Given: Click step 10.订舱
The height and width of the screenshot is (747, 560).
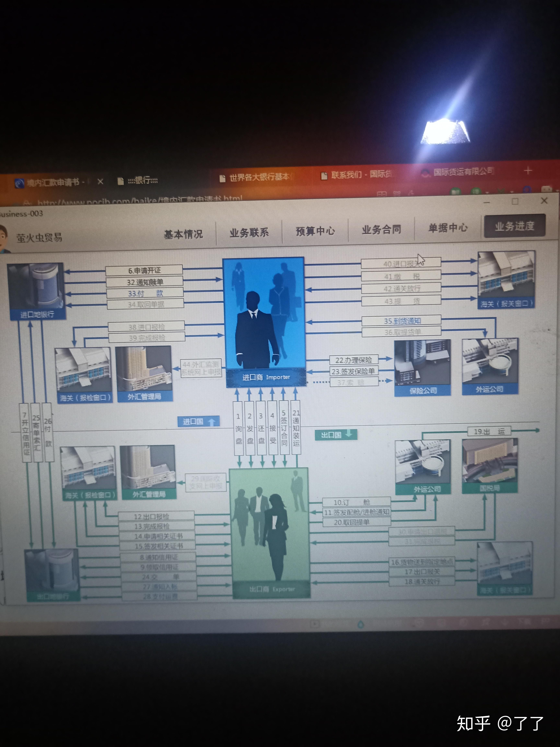Looking at the screenshot, I should coord(356,502).
